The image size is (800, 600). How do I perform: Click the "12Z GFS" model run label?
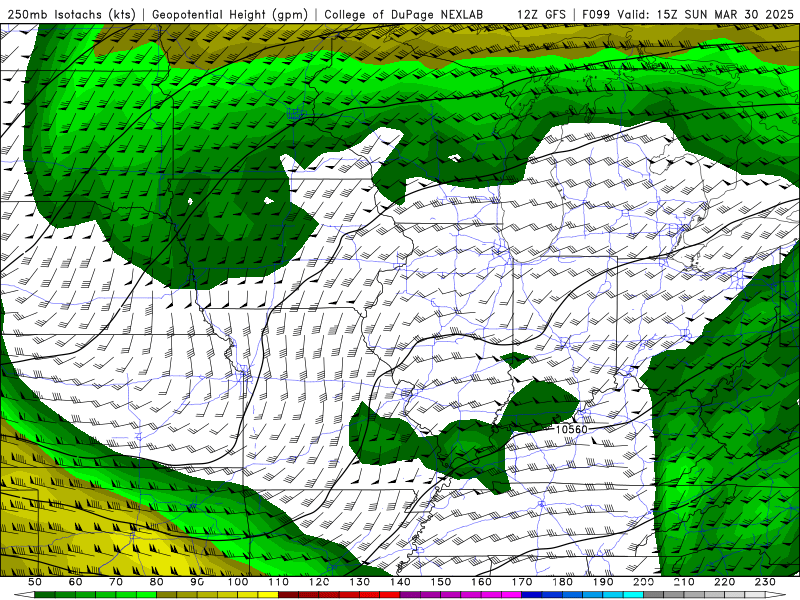click(x=541, y=14)
